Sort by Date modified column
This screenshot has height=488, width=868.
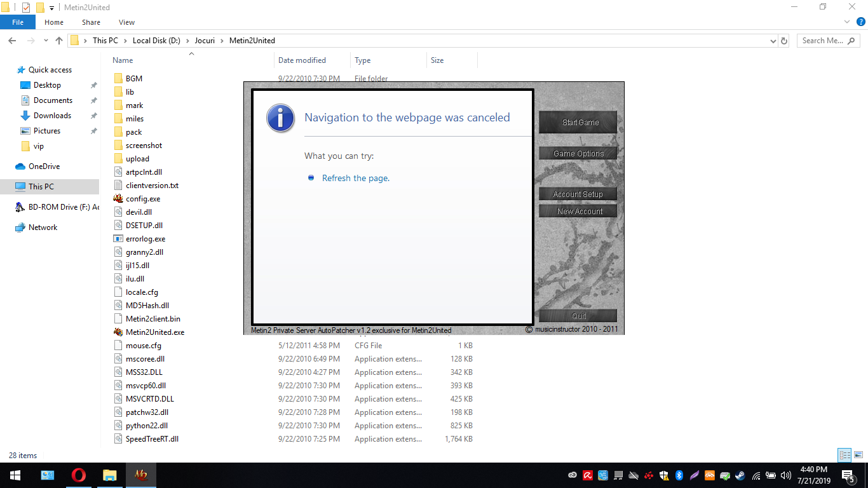click(302, 60)
